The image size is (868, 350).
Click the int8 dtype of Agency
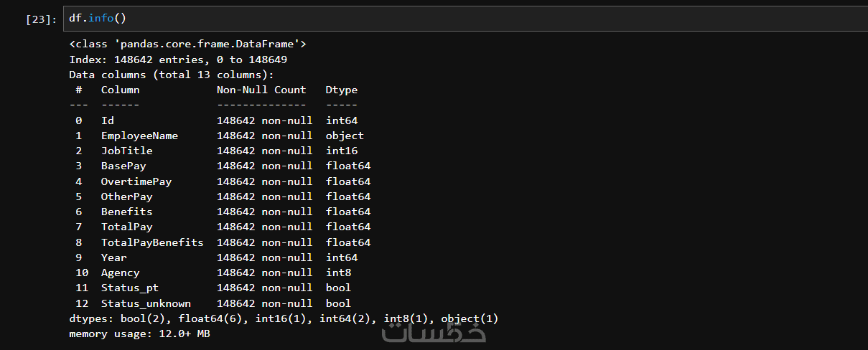pos(338,273)
